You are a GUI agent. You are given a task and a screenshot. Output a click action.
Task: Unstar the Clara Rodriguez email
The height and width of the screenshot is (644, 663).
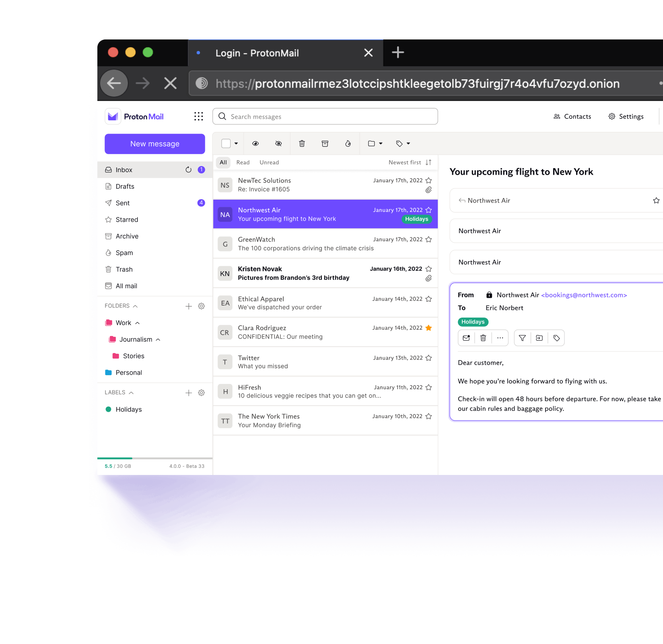point(429,328)
